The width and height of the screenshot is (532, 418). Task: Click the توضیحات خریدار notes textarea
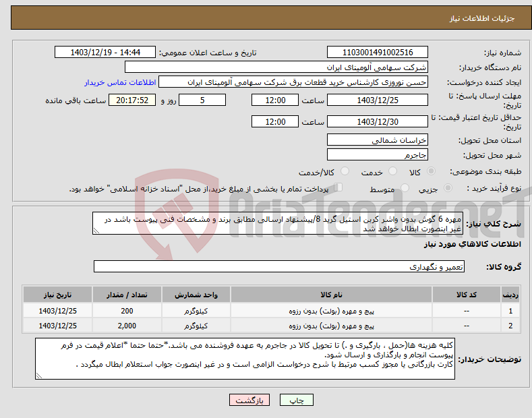point(245,359)
